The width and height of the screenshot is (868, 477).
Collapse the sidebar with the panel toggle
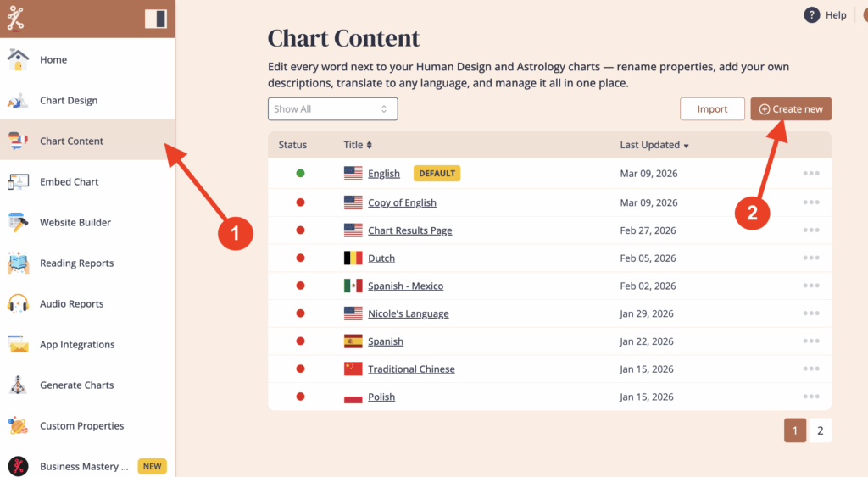coord(155,19)
